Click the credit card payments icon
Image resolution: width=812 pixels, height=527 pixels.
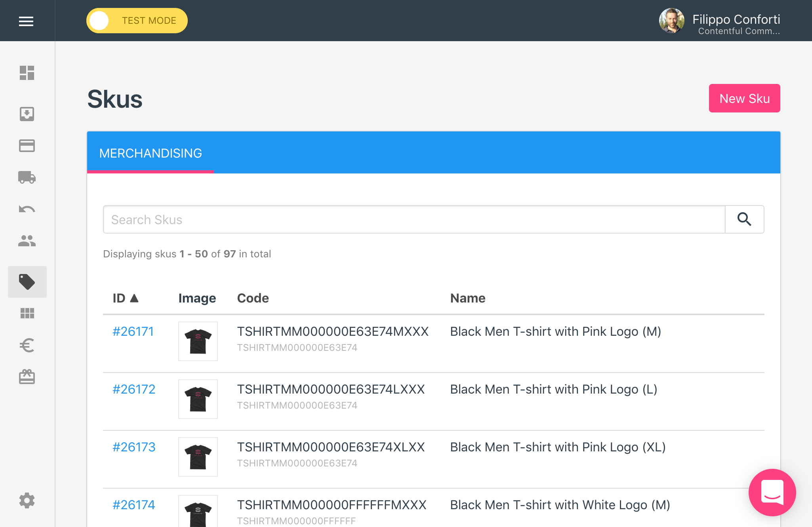pos(27,146)
